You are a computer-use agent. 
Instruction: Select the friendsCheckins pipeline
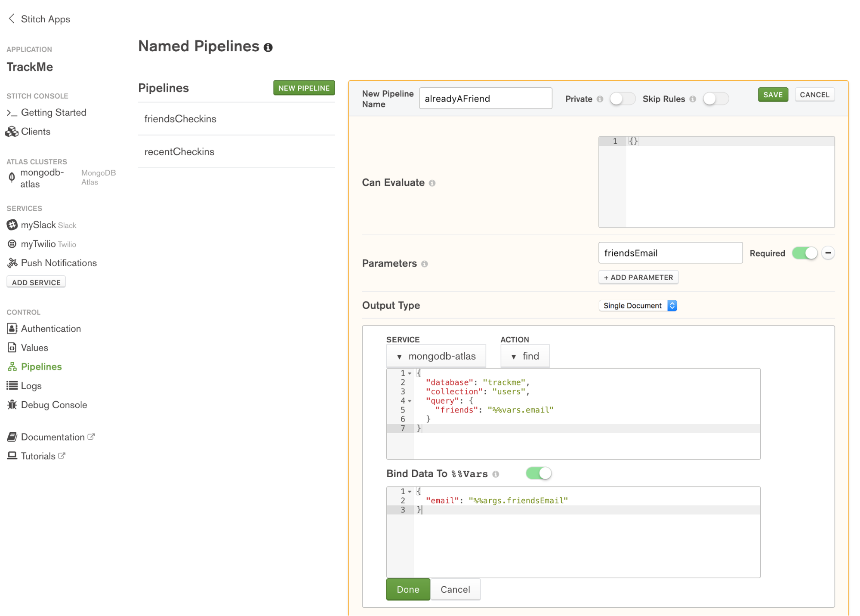tap(180, 119)
